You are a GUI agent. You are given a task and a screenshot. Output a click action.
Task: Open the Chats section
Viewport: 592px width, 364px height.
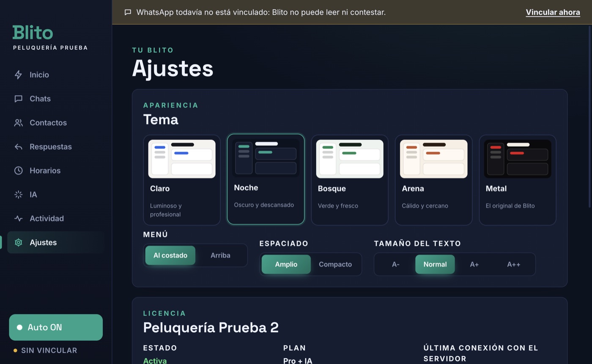56,99
